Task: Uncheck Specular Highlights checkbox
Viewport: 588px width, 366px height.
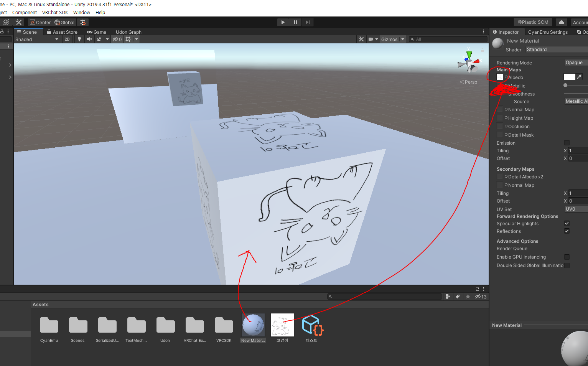Action: click(x=567, y=223)
